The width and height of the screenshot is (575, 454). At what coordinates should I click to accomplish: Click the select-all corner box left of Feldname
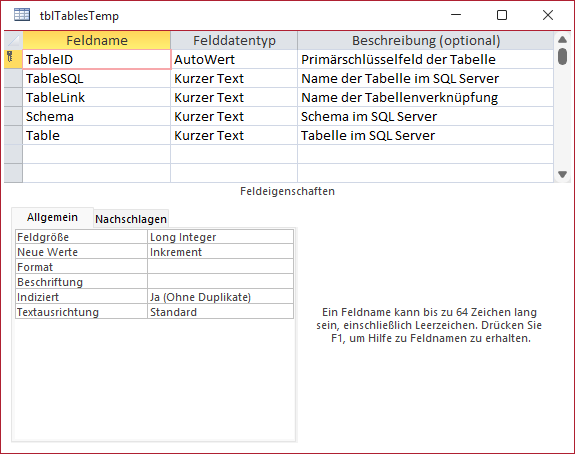14,40
